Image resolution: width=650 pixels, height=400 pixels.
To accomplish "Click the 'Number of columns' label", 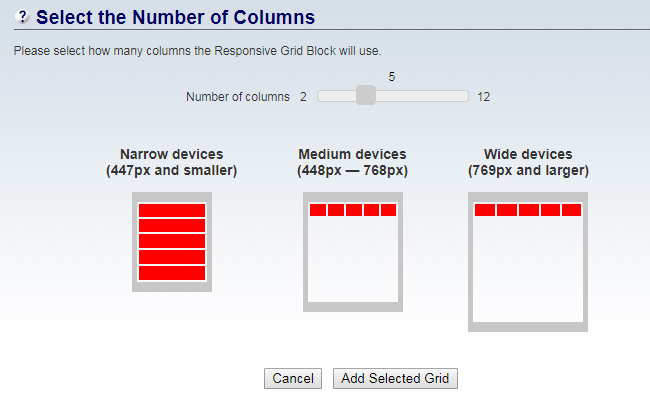I will 238,97.
